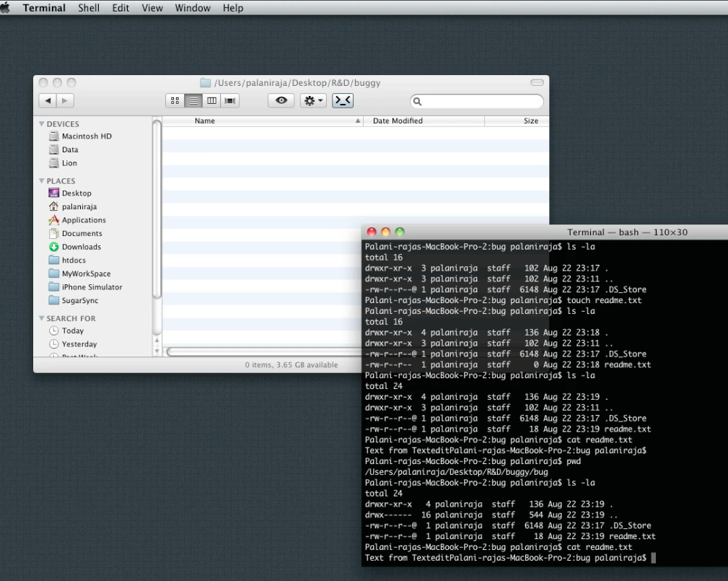Click the Finder search field
This screenshot has height=581, width=728.
point(477,101)
